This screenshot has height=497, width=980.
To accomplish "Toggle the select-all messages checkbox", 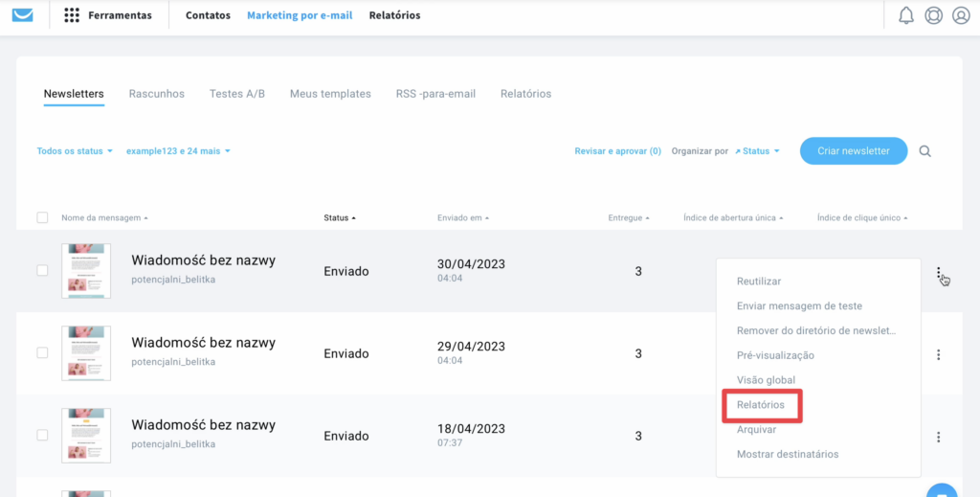I will click(x=42, y=217).
